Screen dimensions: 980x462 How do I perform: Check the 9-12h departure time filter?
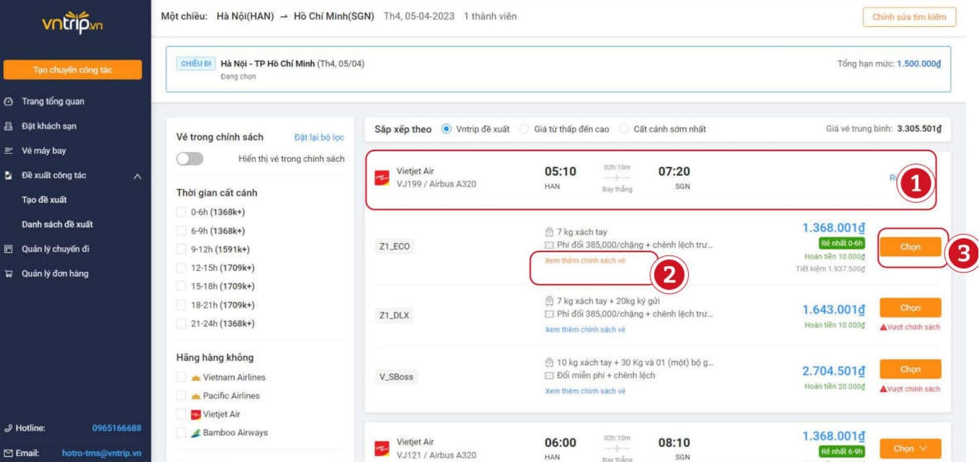click(181, 250)
